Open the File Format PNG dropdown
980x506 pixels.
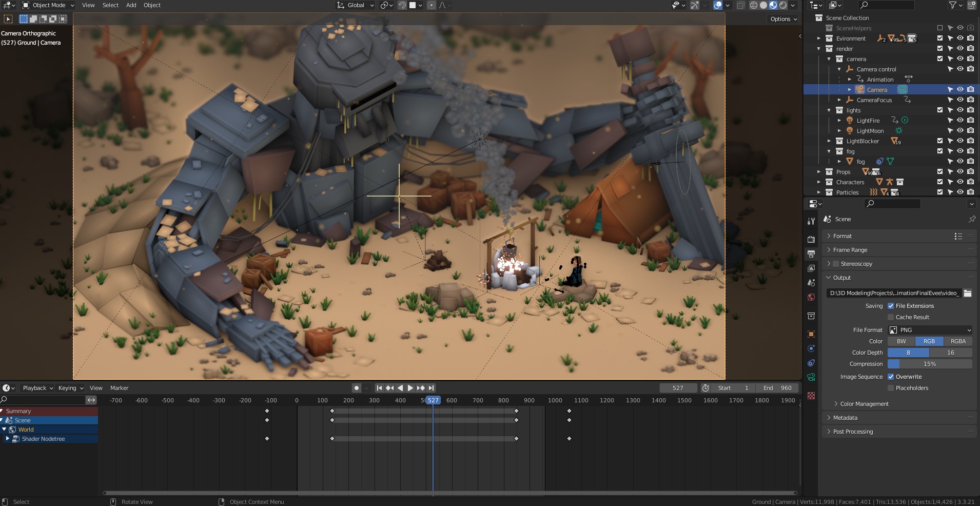tap(930, 330)
